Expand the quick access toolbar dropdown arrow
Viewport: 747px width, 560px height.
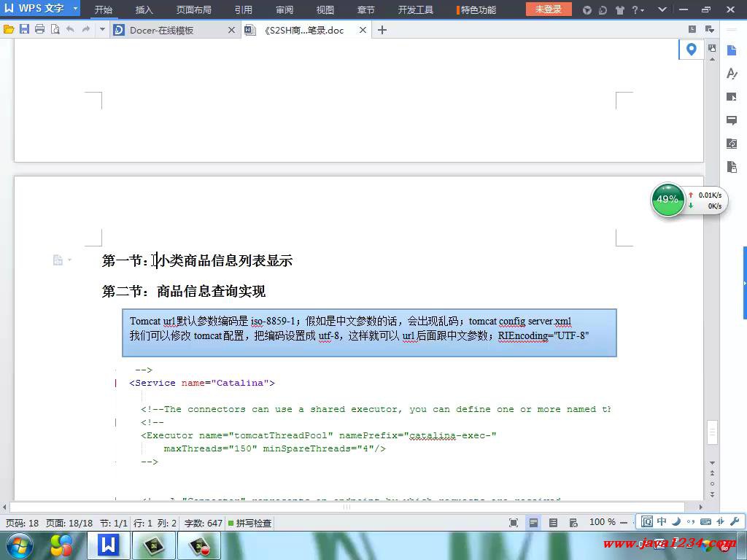point(102,30)
